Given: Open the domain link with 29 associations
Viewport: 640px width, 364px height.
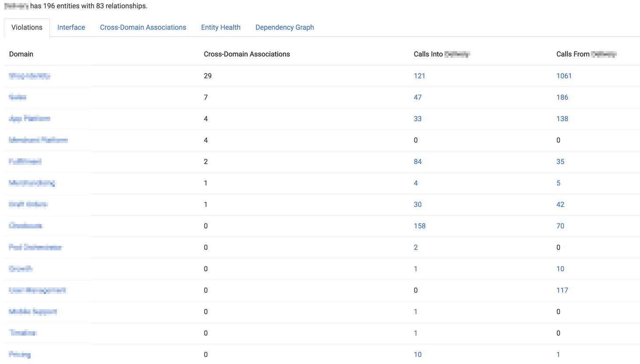Looking at the screenshot, I should click(x=29, y=76).
